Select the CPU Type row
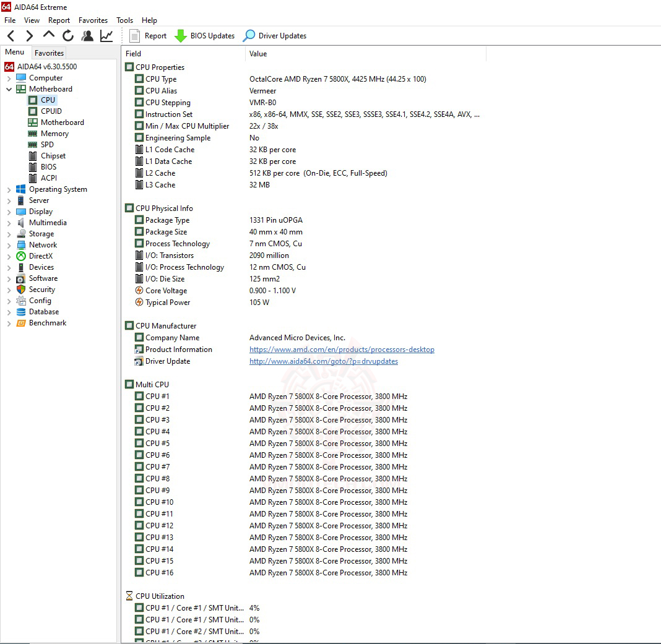Image resolution: width=661 pixels, height=644 pixels. pyautogui.click(x=304, y=79)
